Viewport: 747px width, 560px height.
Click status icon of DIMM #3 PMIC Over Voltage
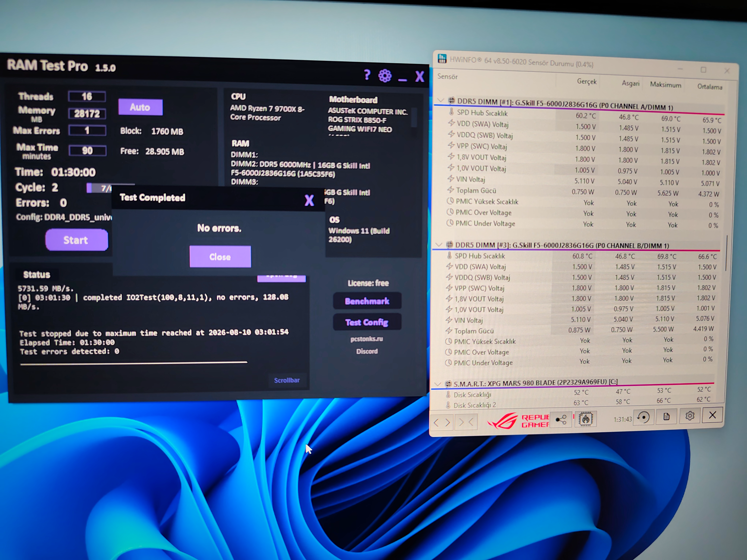pos(448,352)
